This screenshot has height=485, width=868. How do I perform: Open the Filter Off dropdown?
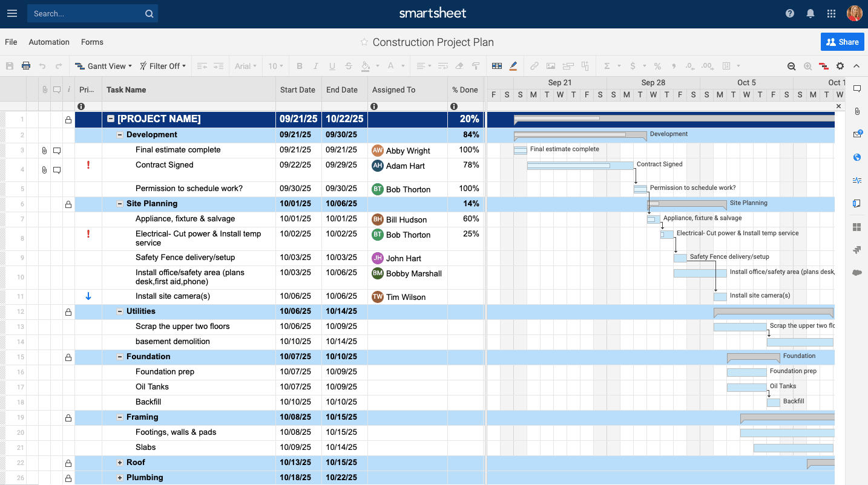click(x=163, y=66)
